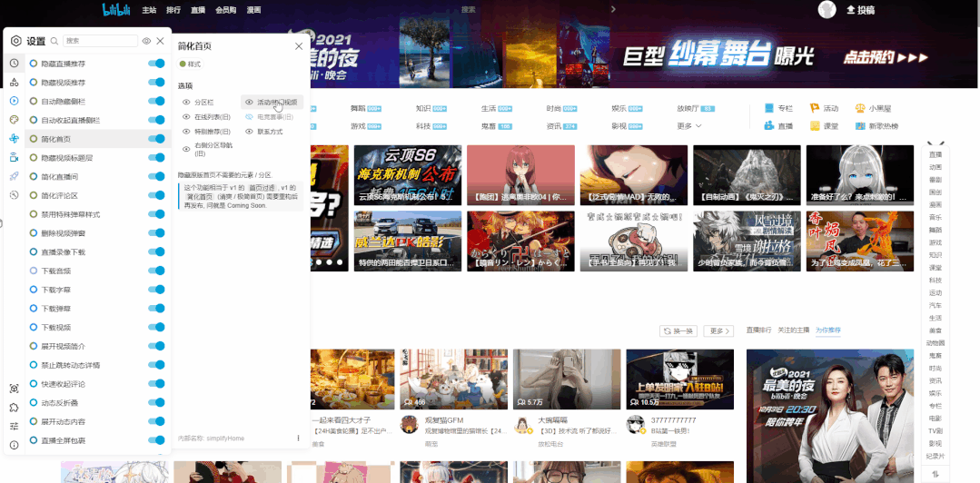This screenshot has height=483, width=980.
Task: Click the 换一换 refresh button
Action: (678, 330)
